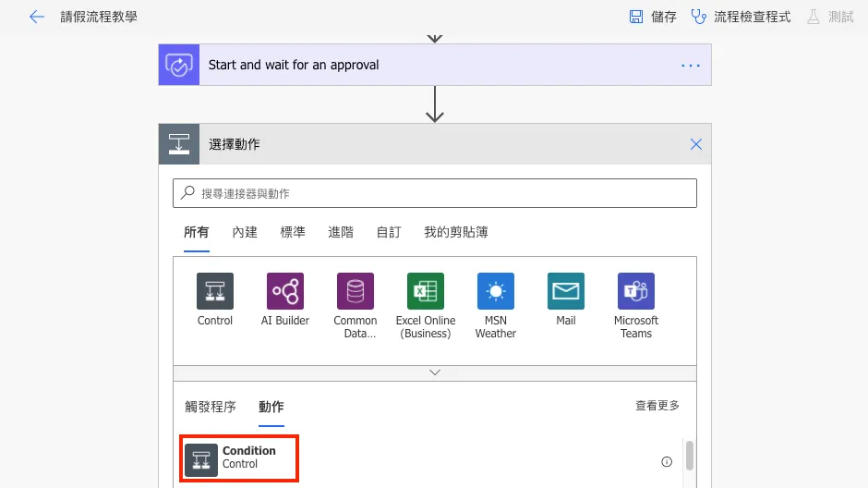Click the save (儲存) floppy disk icon
The height and width of the screenshot is (488, 868).
click(636, 17)
